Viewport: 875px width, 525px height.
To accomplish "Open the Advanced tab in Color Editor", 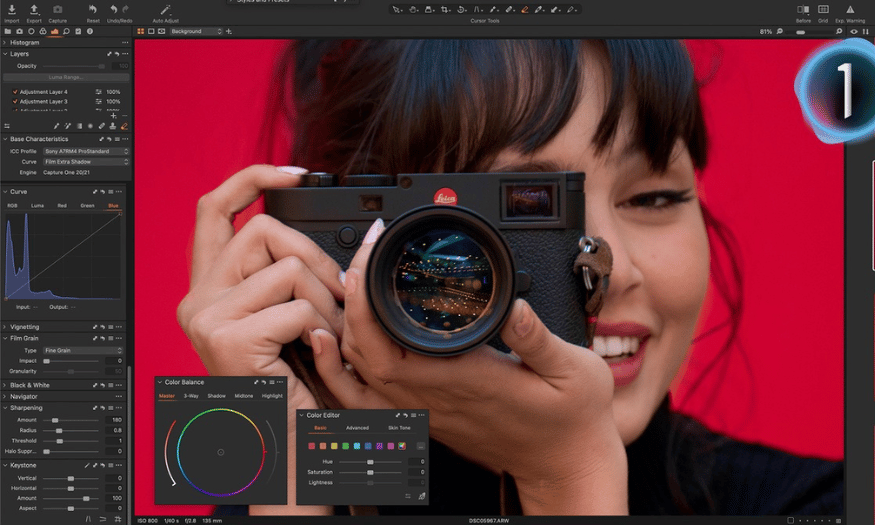I will [x=357, y=428].
